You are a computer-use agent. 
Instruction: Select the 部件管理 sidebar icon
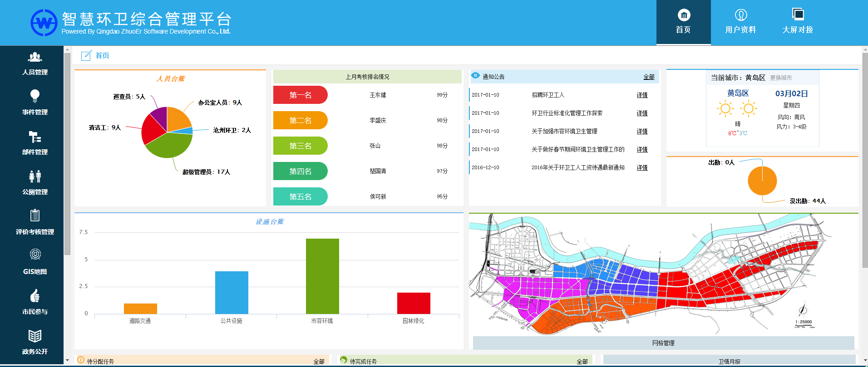pos(35,137)
